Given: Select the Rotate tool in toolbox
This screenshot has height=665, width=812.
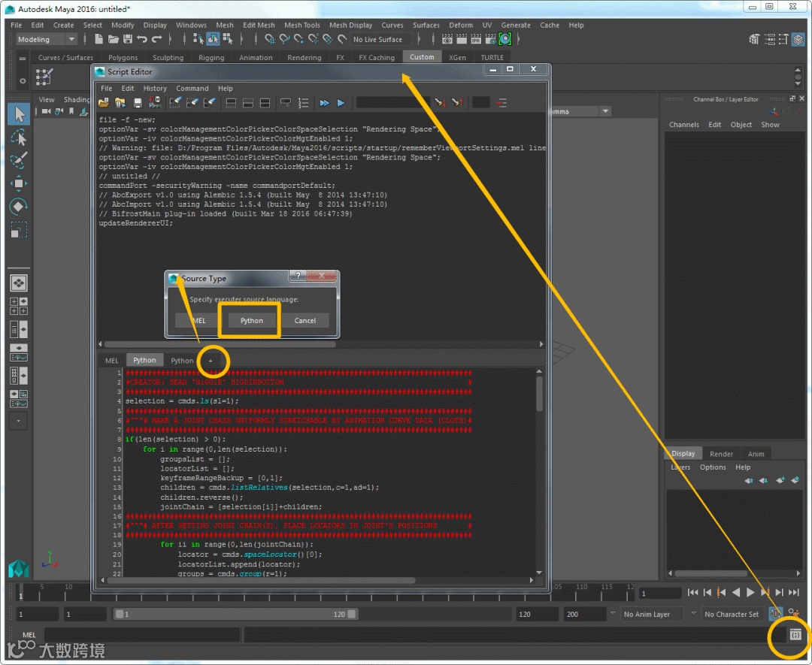Looking at the screenshot, I should pyautogui.click(x=19, y=207).
